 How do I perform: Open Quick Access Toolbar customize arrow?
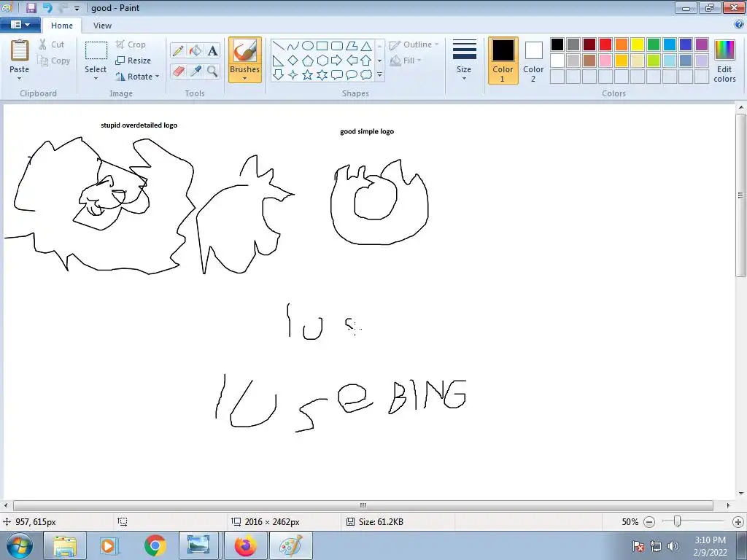pos(77,8)
